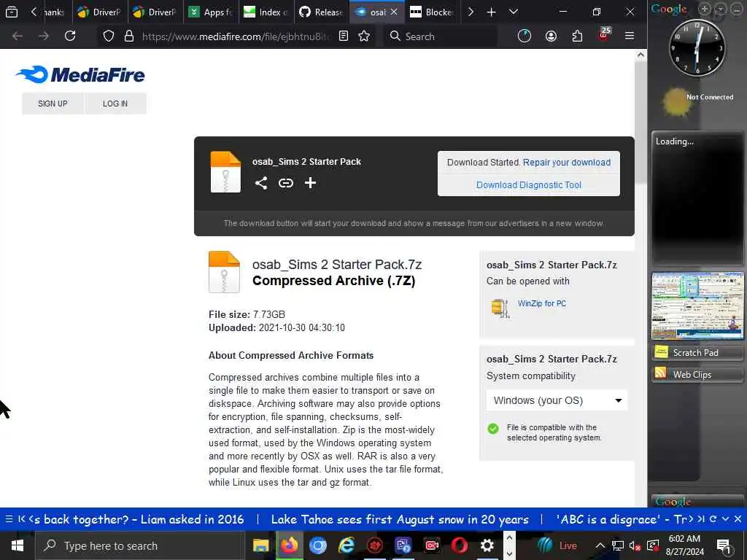Click the WinZip for PC icon
The height and width of the screenshot is (560, 747).
[x=500, y=308]
